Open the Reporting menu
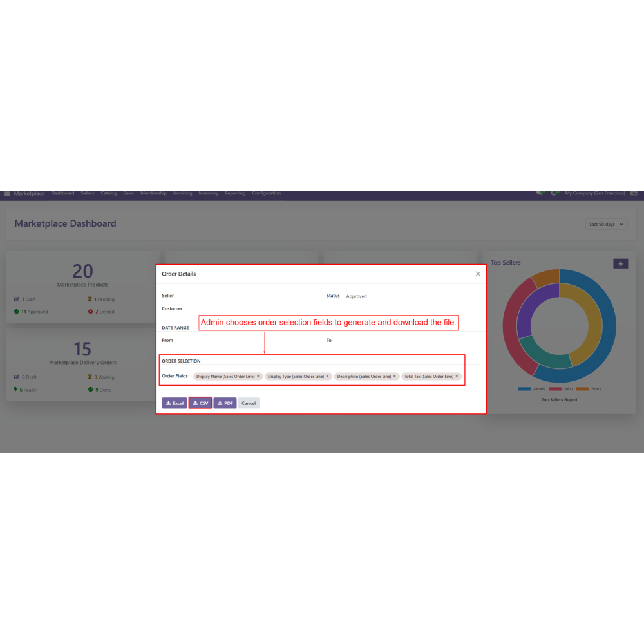This screenshot has height=644, width=644. pos(235,193)
